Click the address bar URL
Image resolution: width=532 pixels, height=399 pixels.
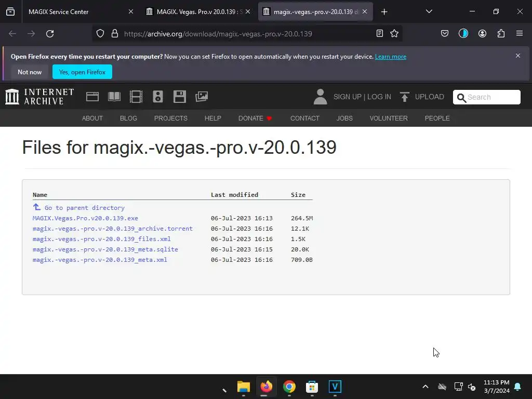click(218, 34)
